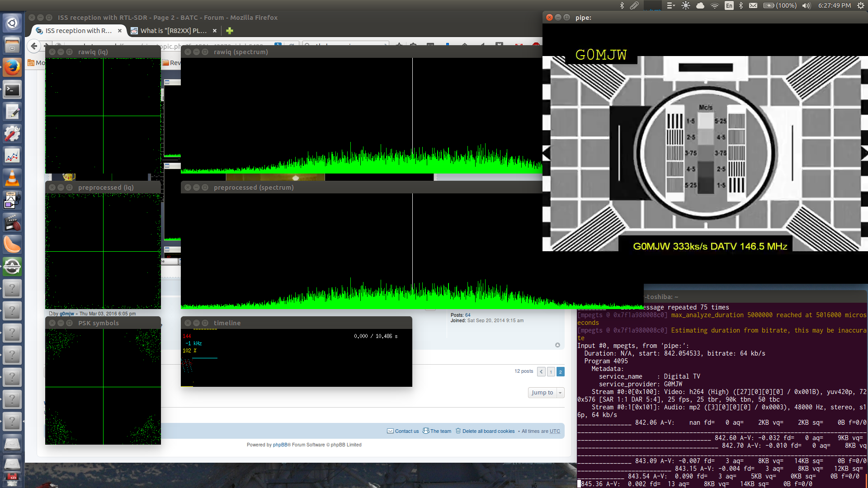The height and width of the screenshot is (488, 868).
Task: Click the preprocessed (spectrum) window title bar
Action: (362, 188)
